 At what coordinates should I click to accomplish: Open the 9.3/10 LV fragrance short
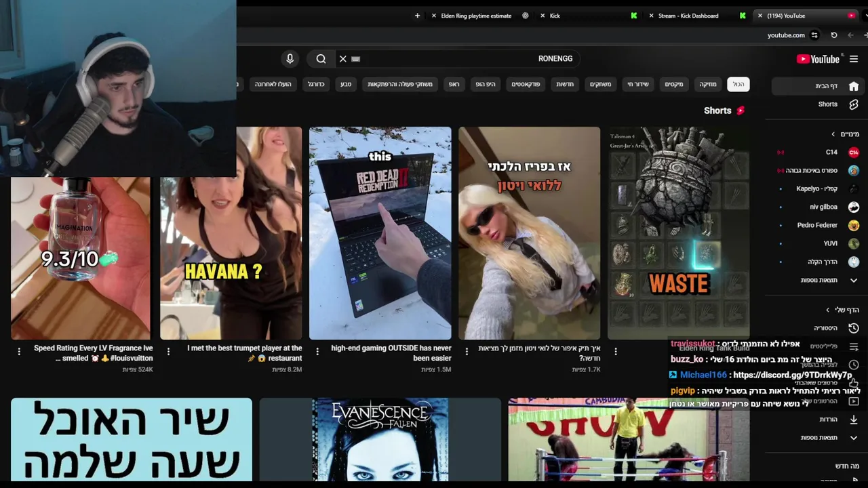tap(81, 258)
